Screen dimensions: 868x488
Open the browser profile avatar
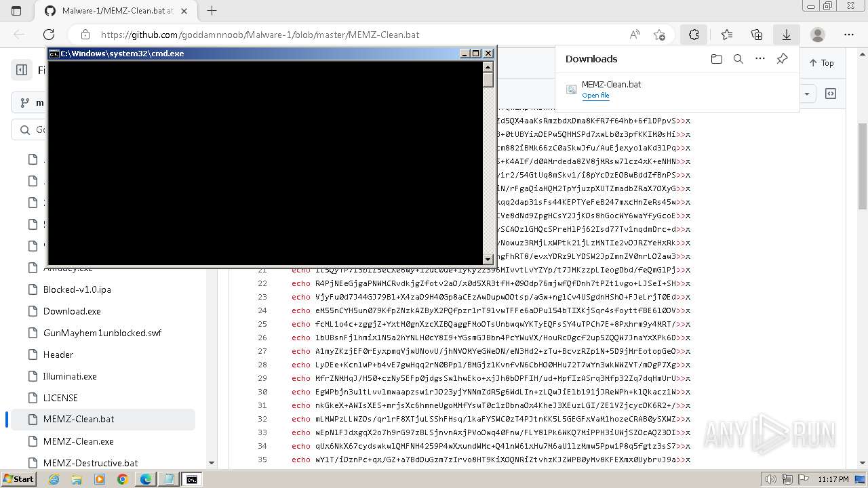(x=818, y=35)
